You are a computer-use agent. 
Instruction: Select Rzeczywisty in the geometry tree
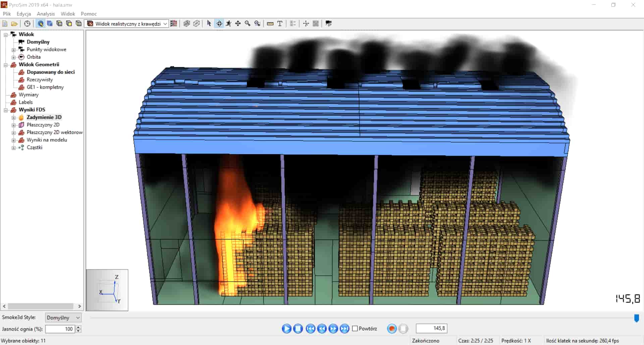click(40, 80)
